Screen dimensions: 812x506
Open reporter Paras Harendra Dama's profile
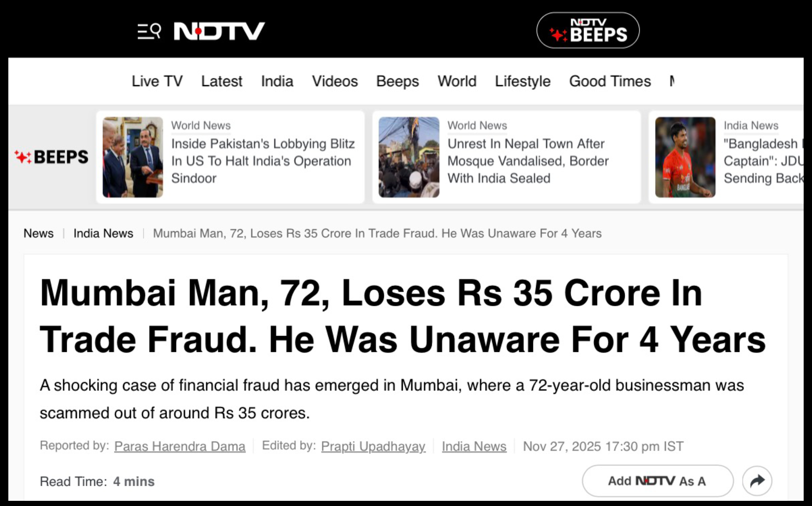click(180, 446)
